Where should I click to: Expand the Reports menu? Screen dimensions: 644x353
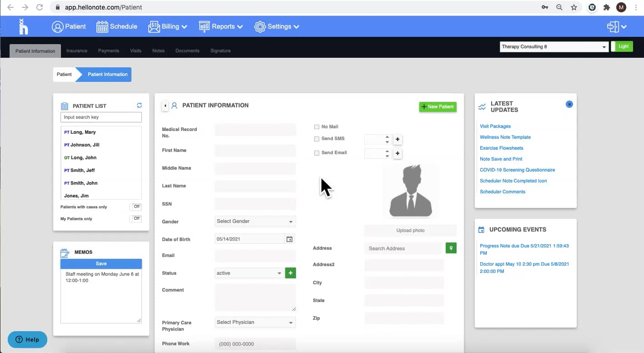coord(221,27)
